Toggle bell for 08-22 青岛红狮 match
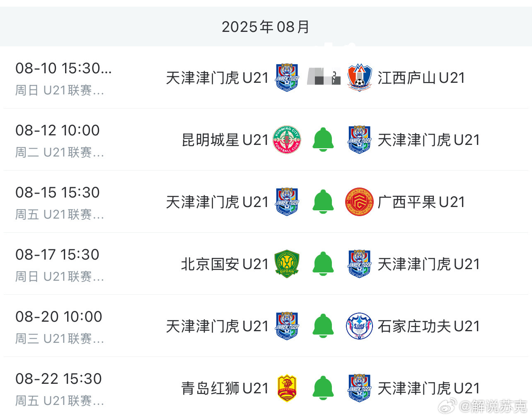The height and width of the screenshot is (419, 532). point(323,388)
